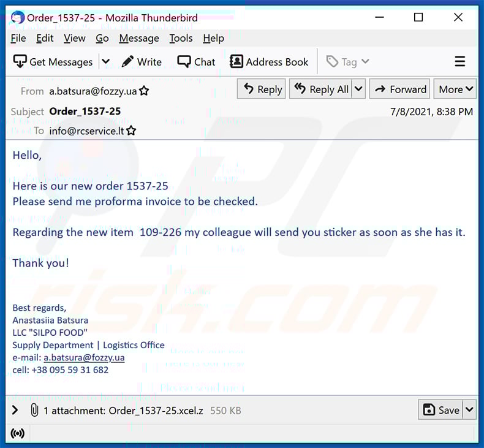Open the Tag dropdown
Screen dimensions: 484x448
347,62
